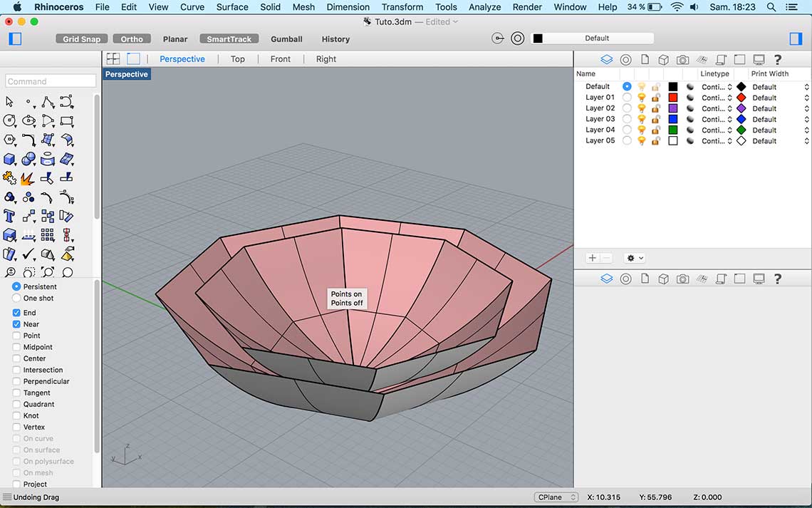Enable the Quadrant object snap
Viewport: 812px width, 508px height.
pyautogui.click(x=16, y=404)
